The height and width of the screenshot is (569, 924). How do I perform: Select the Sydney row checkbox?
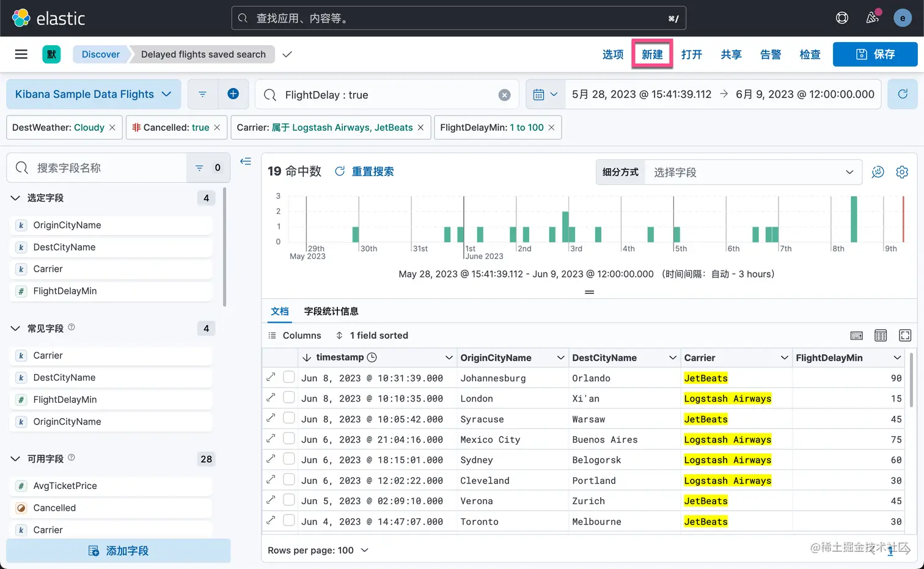[x=289, y=459]
